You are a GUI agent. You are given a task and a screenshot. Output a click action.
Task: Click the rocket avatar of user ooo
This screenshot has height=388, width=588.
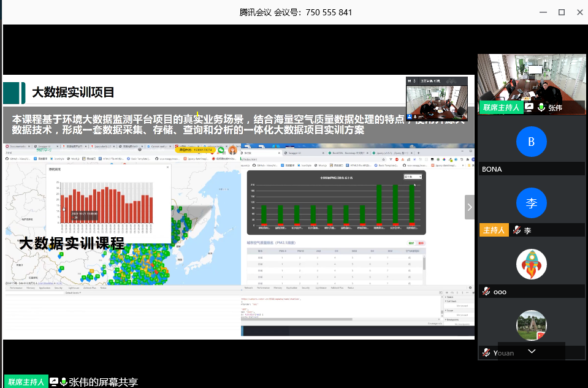pyautogui.click(x=531, y=265)
